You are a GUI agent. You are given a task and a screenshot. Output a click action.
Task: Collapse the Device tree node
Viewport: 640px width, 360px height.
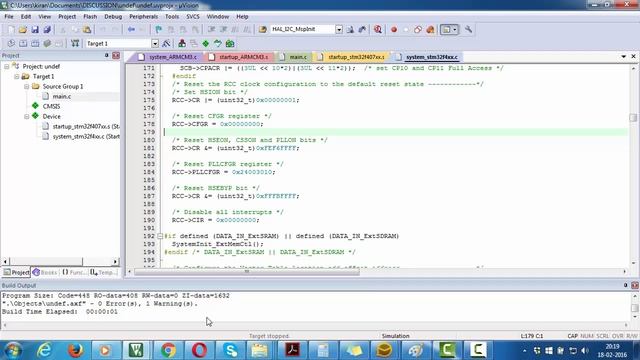pyautogui.click(x=27, y=116)
